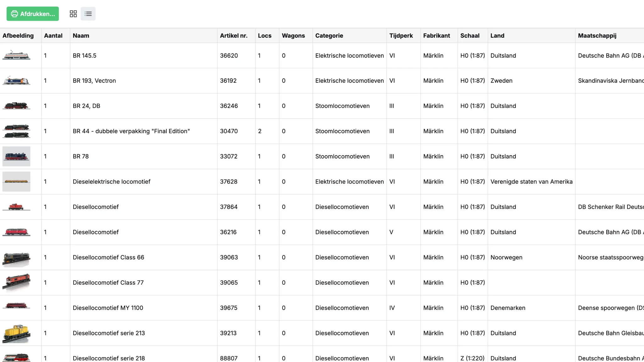Open the BR 145.5 locomotive thumbnail
The width and height of the screenshot is (644, 362).
(x=16, y=55)
